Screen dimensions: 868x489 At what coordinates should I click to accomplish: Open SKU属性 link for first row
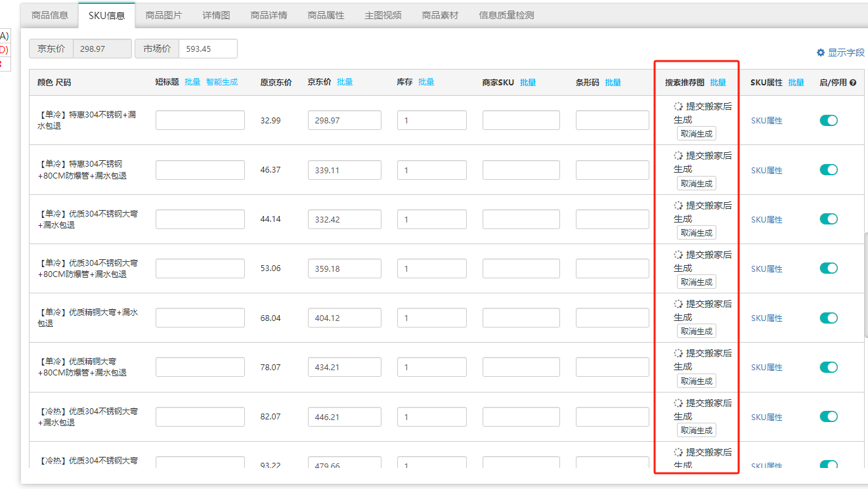[766, 121]
